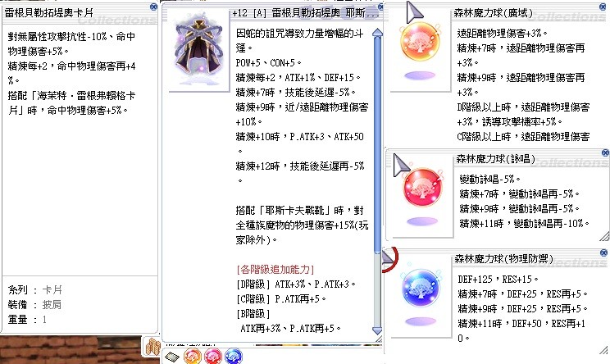This screenshot has height=364, width=610.
Task: Click the 森林魔力球(廣域) orange orb image
Action: tap(420, 42)
